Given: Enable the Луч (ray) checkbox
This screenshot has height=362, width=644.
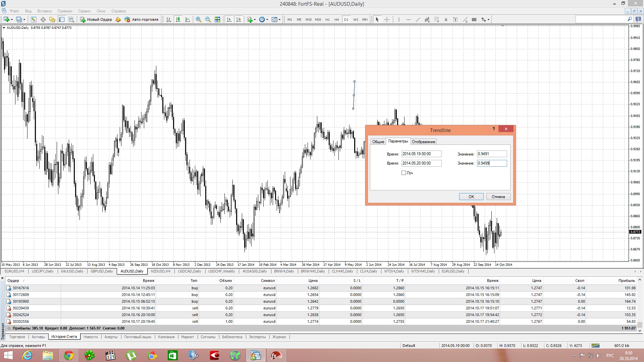Looking at the screenshot, I should pyautogui.click(x=404, y=173).
